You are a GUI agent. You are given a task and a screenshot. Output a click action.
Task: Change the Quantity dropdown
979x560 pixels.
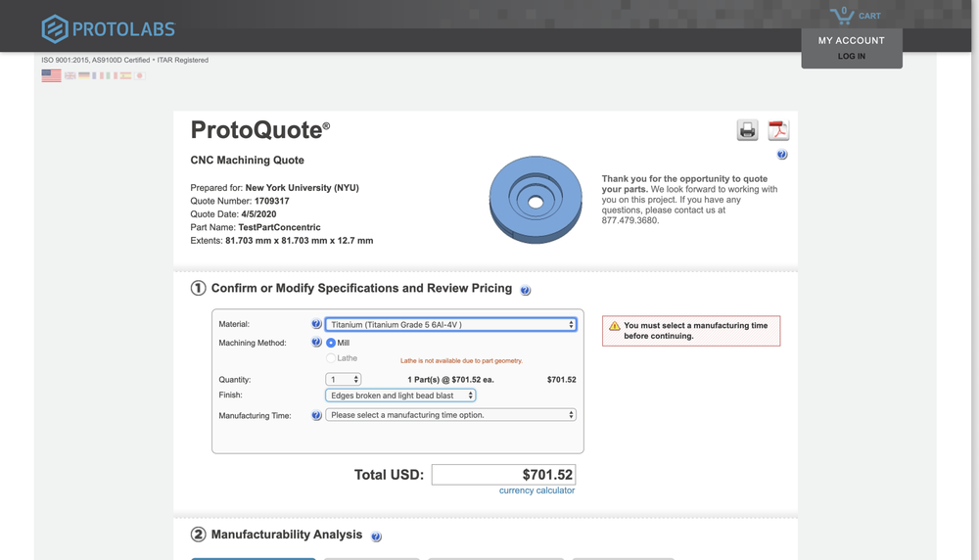343,379
